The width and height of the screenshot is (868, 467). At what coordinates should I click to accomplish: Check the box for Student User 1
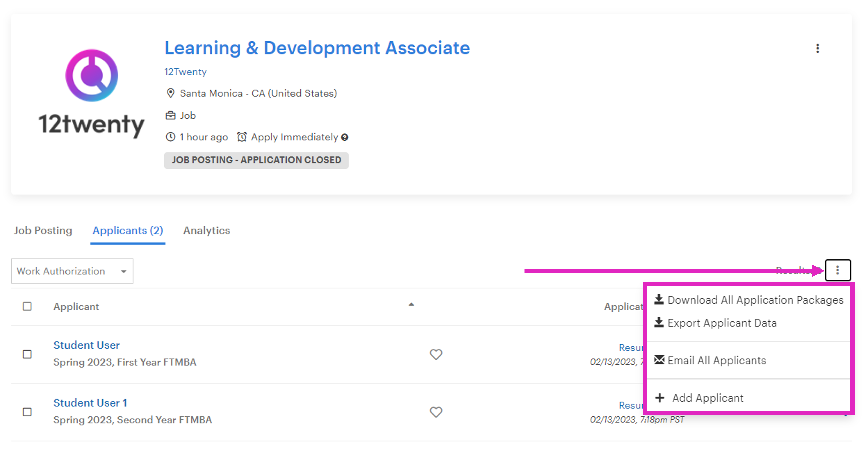click(x=27, y=412)
